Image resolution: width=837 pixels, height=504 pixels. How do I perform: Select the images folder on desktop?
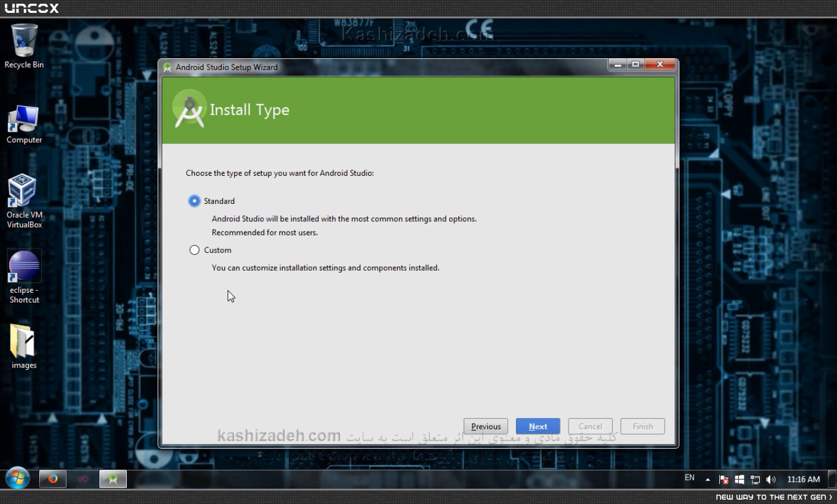[x=25, y=347]
